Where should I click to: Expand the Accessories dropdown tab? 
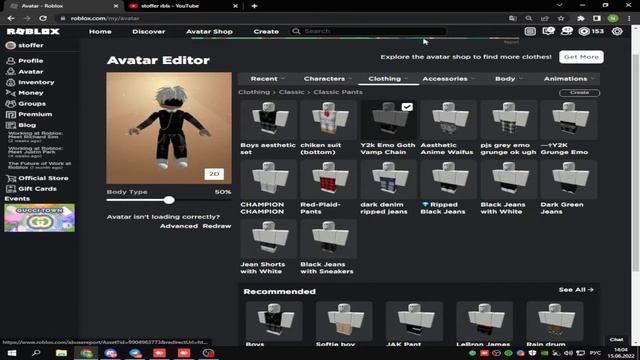click(x=448, y=79)
